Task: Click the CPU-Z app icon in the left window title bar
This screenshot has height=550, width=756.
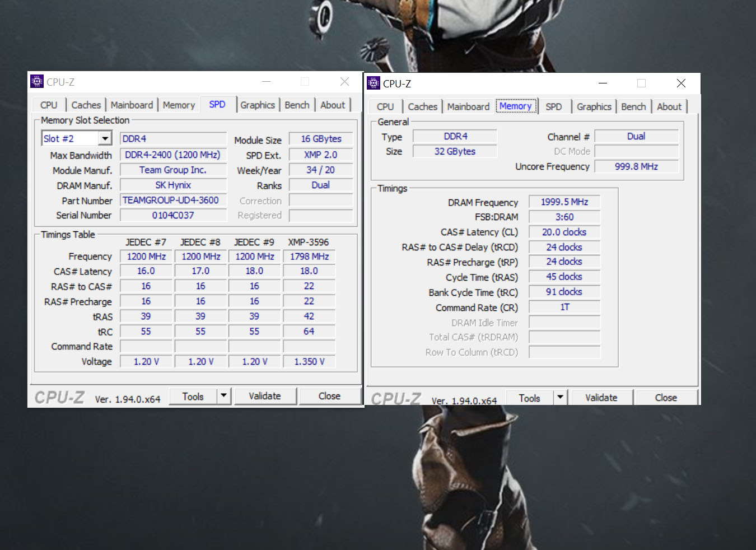Action: coord(37,82)
